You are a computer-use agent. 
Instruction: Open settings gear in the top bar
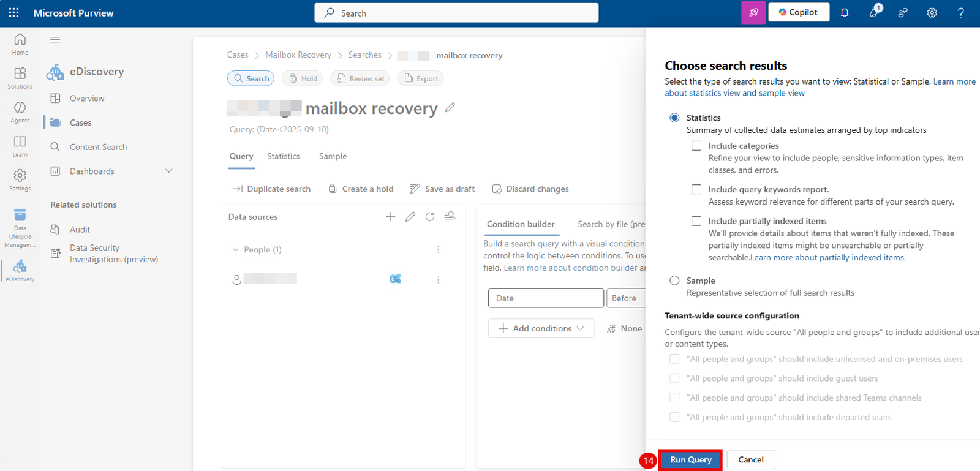click(932, 13)
